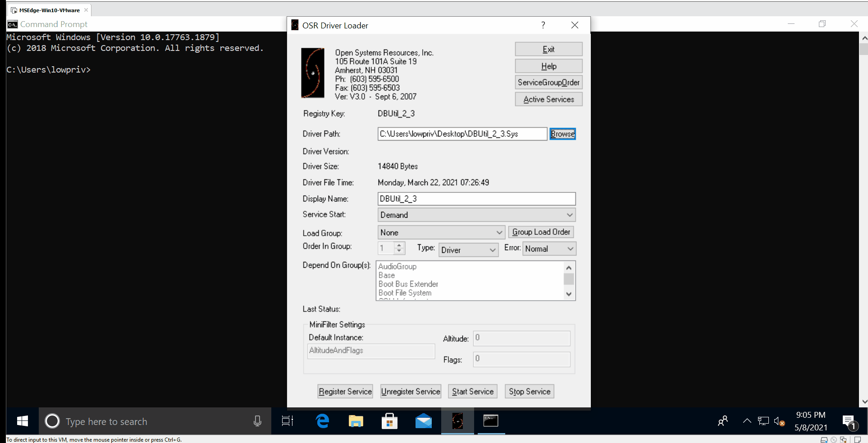Click the Command Prompt scrollbar up arrow
This screenshot has height=443, width=868.
tap(864, 38)
